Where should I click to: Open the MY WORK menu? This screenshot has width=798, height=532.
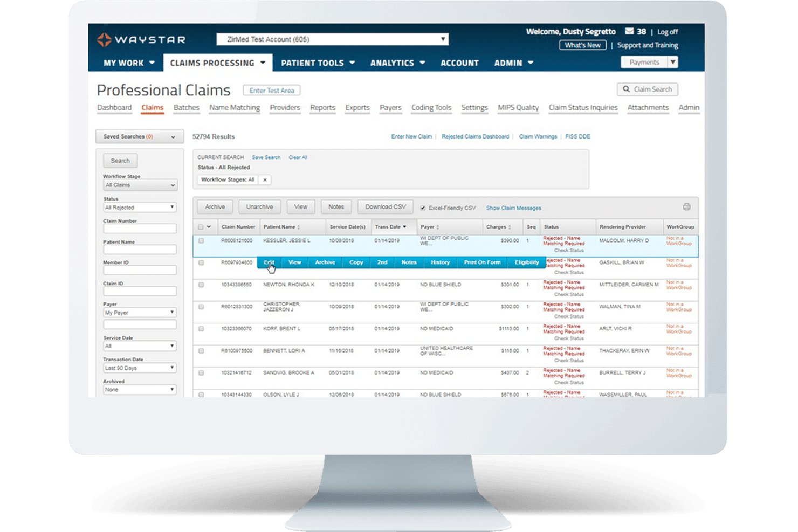click(x=129, y=63)
